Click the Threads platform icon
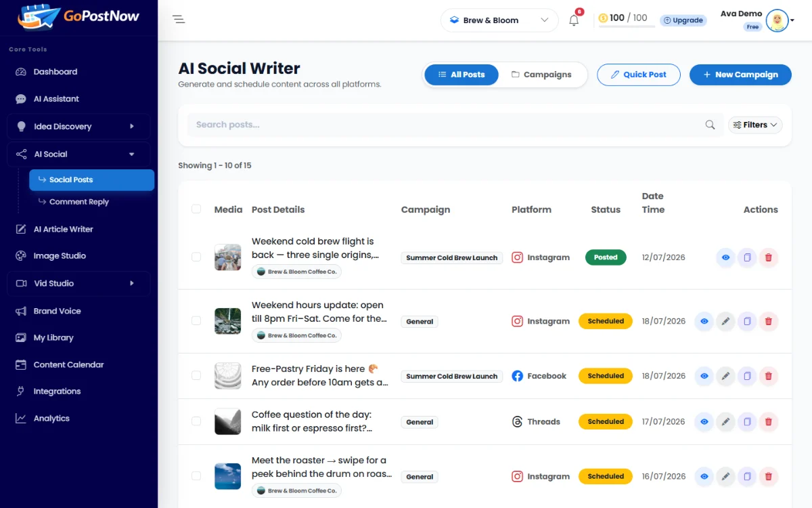Viewport: 812px width, 508px height. [517, 421]
